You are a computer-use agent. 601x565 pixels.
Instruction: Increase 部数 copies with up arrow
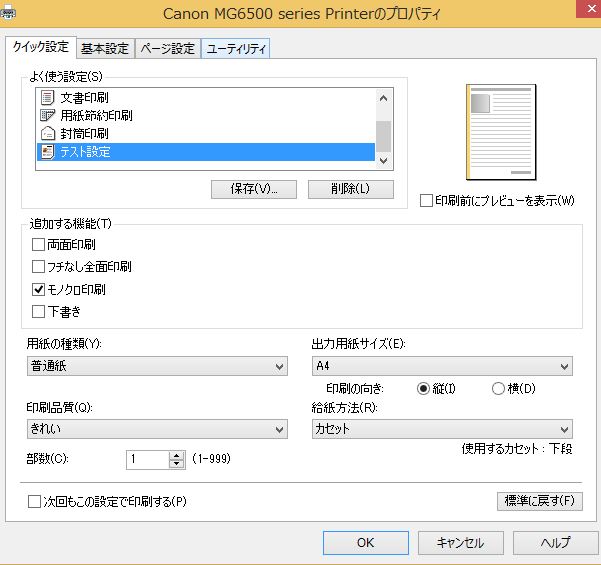(176, 455)
